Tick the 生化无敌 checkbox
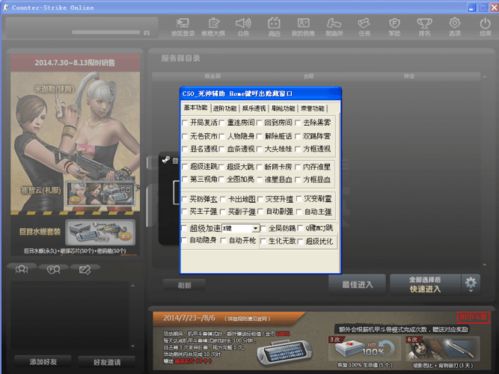Image resolution: width=499 pixels, height=374 pixels. click(x=263, y=241)
